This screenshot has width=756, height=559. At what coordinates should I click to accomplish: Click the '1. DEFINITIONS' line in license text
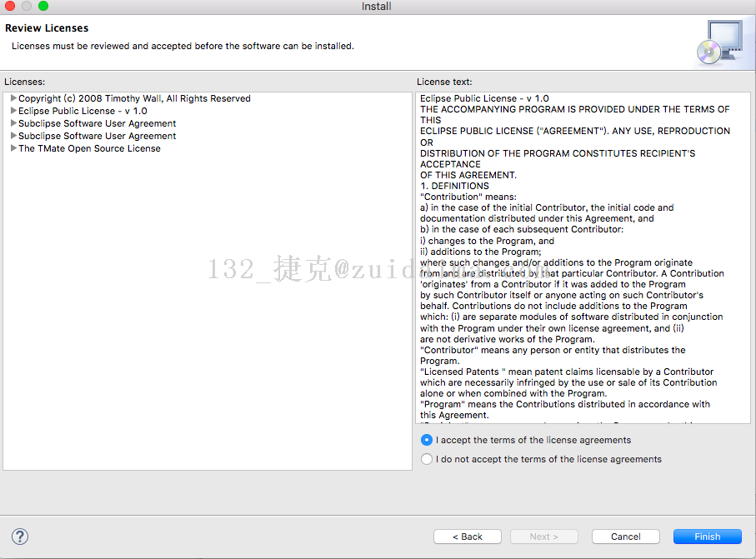[x=454, y=186]
